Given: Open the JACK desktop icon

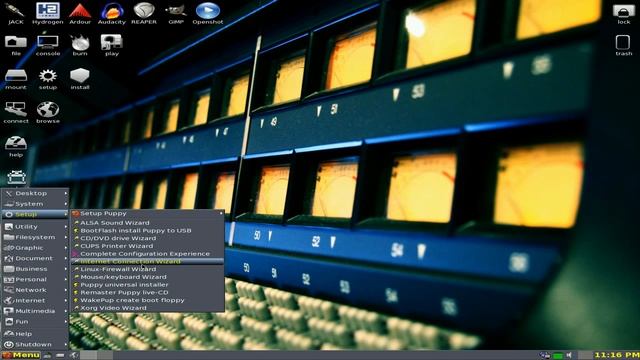Looking at the screenshot, I should point(16,13).
